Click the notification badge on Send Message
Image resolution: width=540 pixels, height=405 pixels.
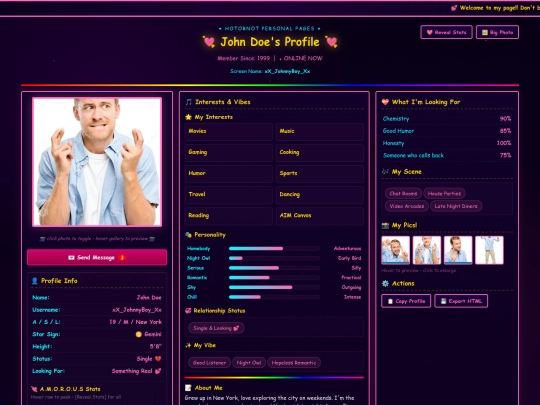click(x=122, y=258)
